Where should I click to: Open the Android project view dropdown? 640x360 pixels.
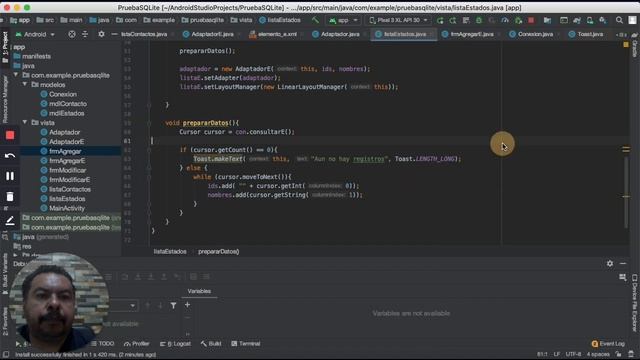[x=35, y=34]
